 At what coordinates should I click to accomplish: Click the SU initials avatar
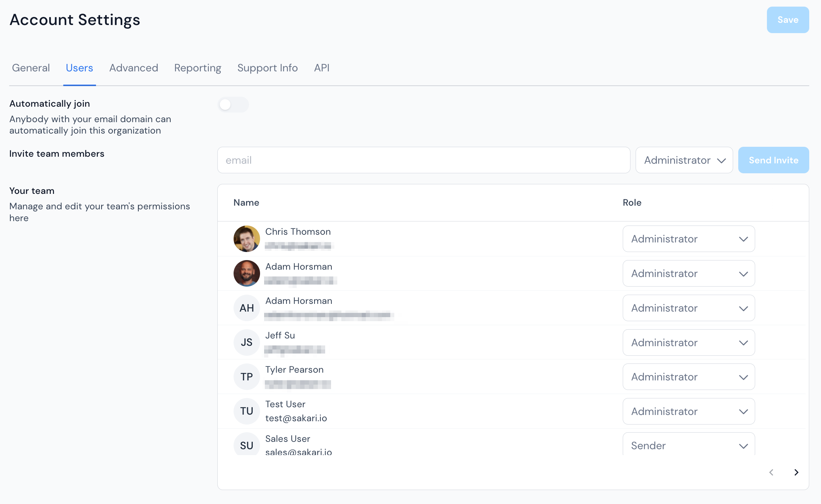coord(247,444)
